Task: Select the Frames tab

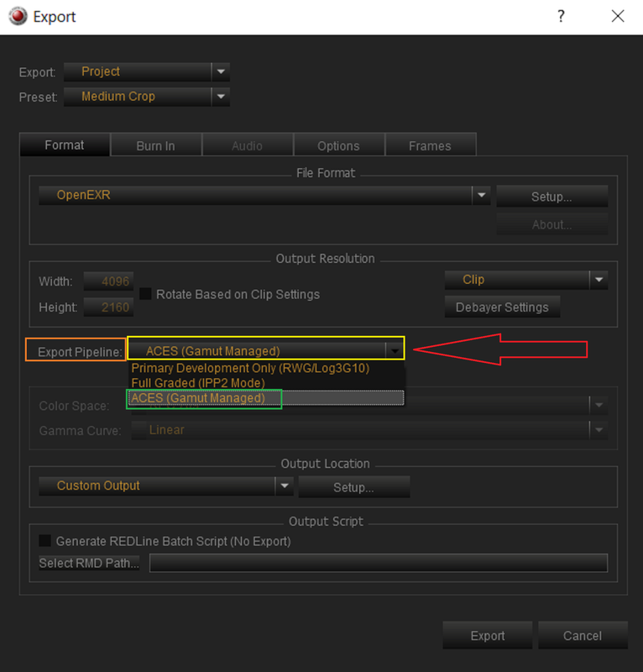Action: pyautogui.click(x=430, y=145)
